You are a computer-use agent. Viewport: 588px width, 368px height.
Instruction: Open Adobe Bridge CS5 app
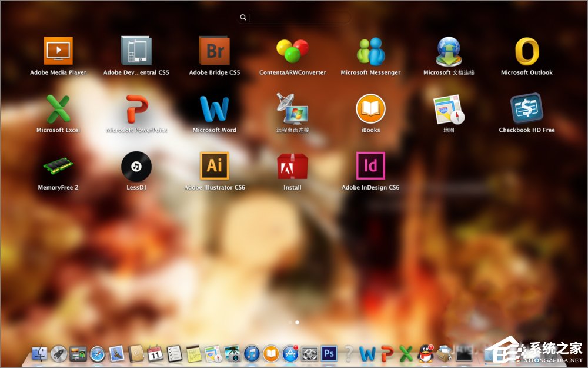(x=214, y=51)
